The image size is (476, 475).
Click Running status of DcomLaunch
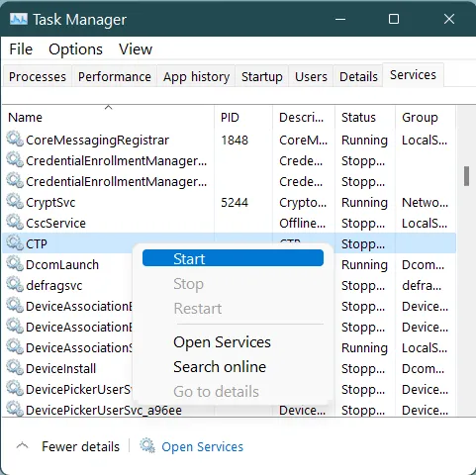[x=364, y=264]
